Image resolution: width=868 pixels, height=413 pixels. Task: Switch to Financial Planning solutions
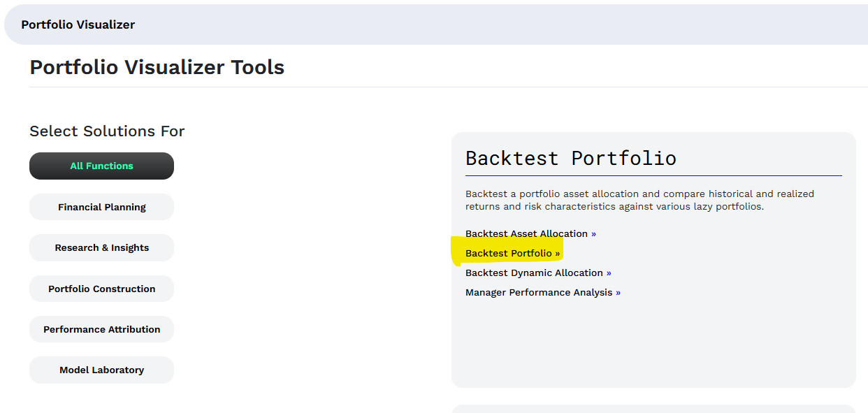[x=101, y=207]
